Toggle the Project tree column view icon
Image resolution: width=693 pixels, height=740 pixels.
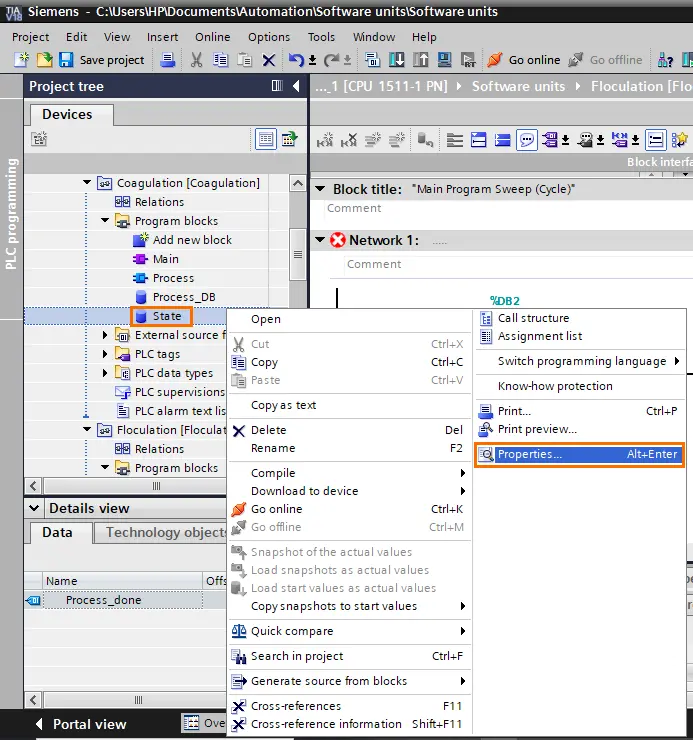click(277, 86)
